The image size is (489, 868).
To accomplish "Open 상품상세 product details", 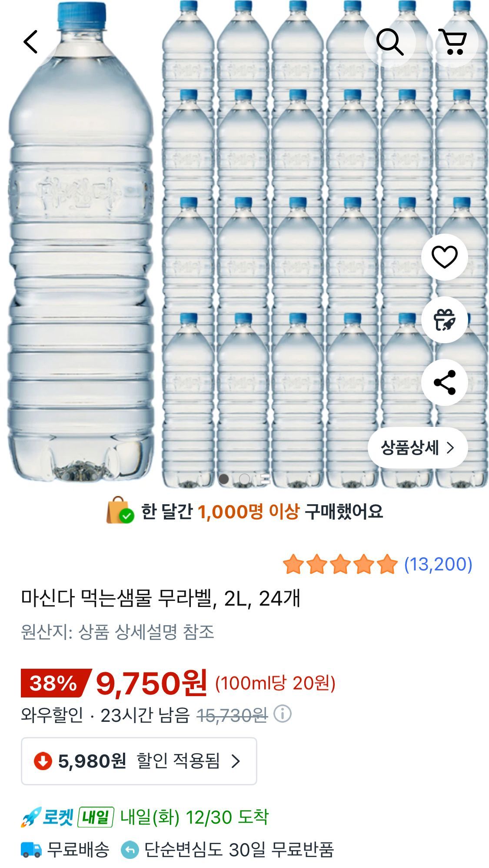I will pos(417,448).
